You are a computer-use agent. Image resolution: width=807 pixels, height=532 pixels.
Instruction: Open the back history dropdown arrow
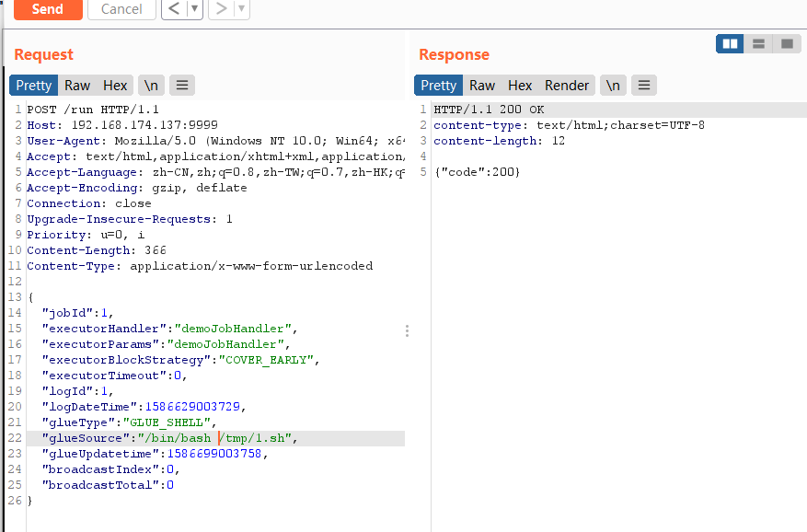click(194, 9)
